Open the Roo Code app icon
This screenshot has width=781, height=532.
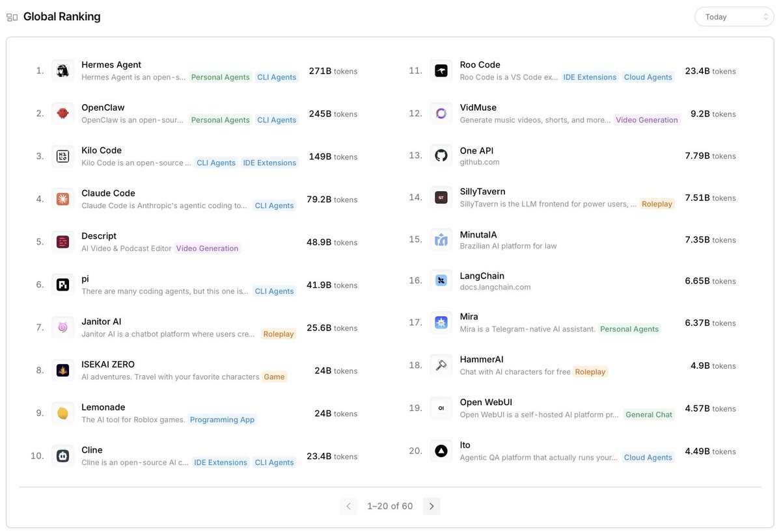point(441,71)
